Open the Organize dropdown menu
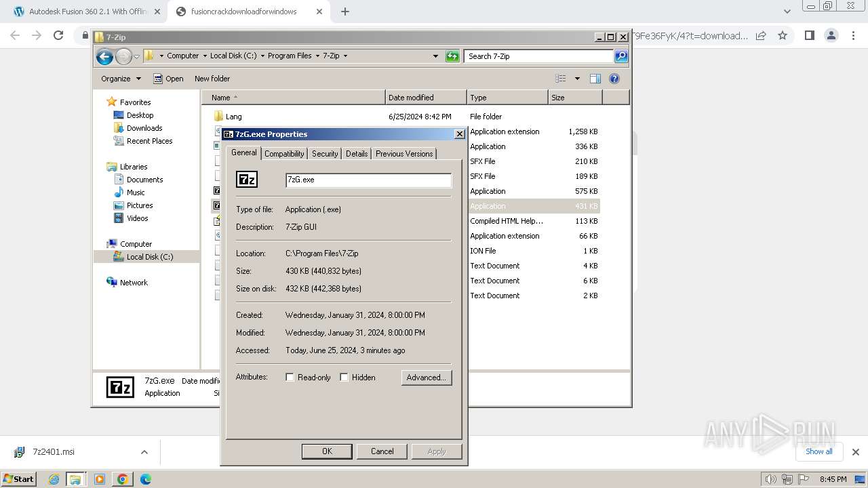The width and height of the screenshot is (868, 488). [x=121, y=79]
